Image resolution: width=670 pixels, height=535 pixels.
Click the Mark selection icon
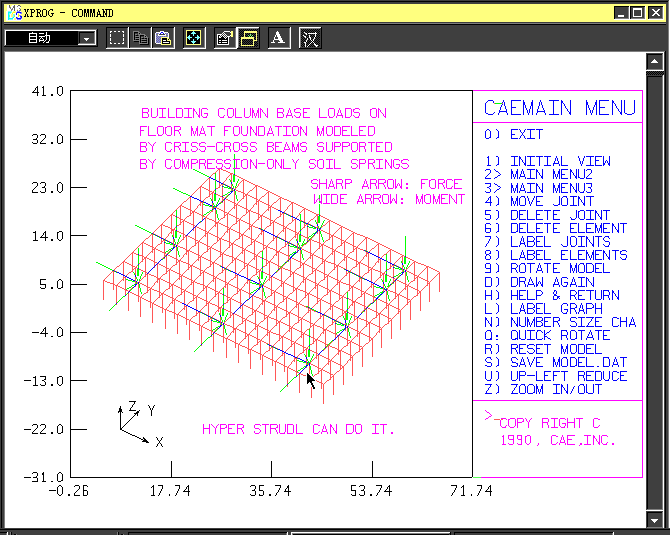coord(117,38)
